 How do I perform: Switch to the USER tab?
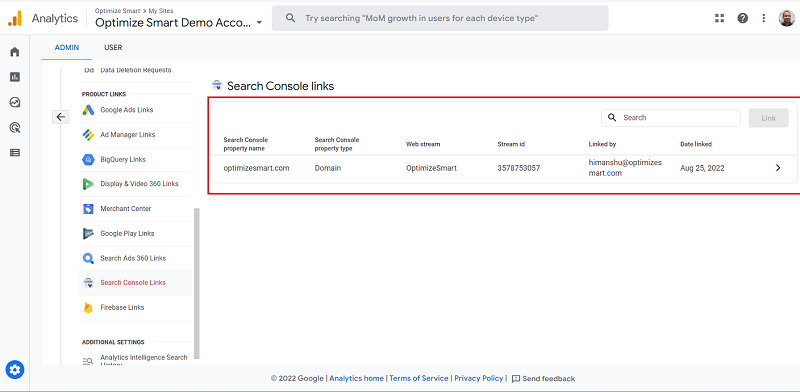pos(113,47)
